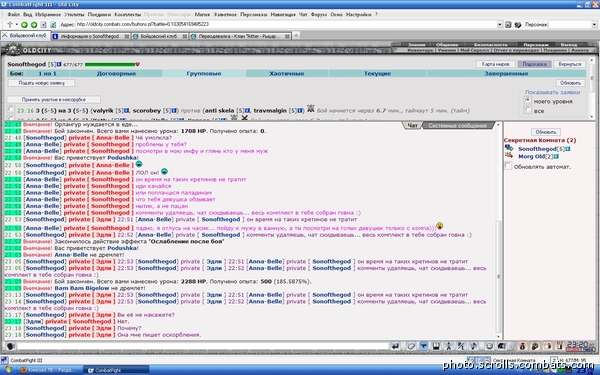The width and height of the screenshot is (600, 375).
Task: Click Обновить button under battle tabs
Action: 570,83
